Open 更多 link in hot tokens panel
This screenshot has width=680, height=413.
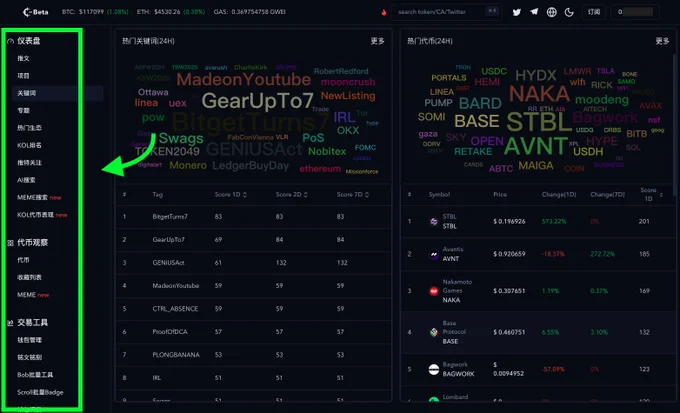click(x=662, y=41)
